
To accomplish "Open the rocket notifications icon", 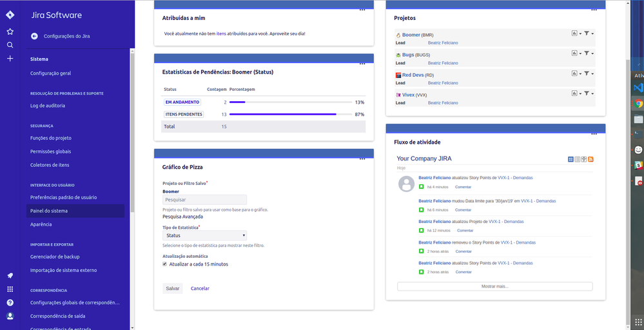I will click(x=10, y=275).
